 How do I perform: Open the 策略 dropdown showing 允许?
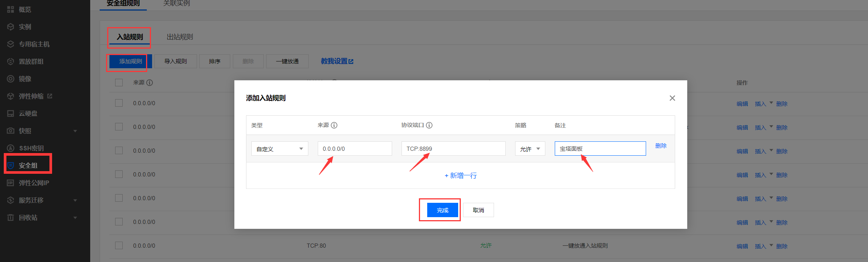pyautogui.click(x=530, y=149)
